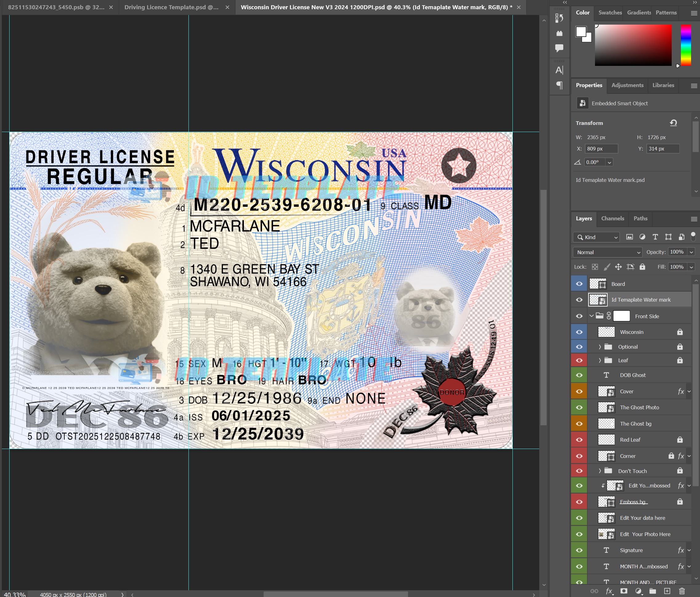This screenshot has width=700, height=597.
Task: Expand the Optional group
Action: 600,347
